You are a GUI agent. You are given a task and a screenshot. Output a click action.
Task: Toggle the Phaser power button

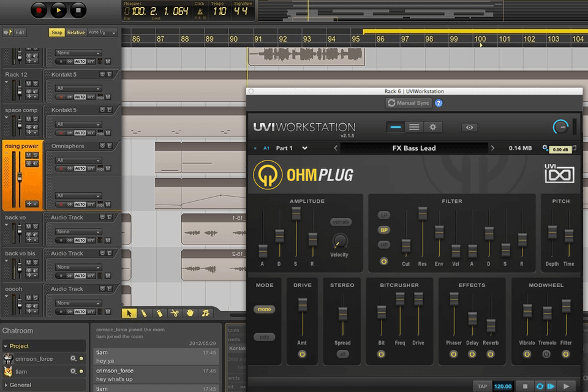click(453, 354)
